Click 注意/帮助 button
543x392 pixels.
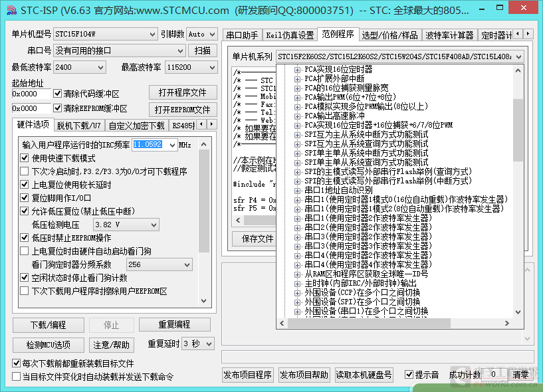pos(111,345)
